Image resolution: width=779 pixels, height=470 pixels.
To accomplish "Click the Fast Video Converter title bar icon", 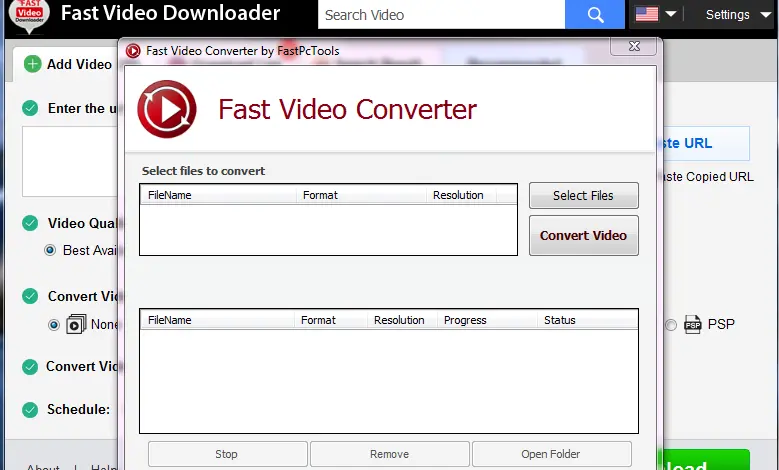I will [133, 51].
